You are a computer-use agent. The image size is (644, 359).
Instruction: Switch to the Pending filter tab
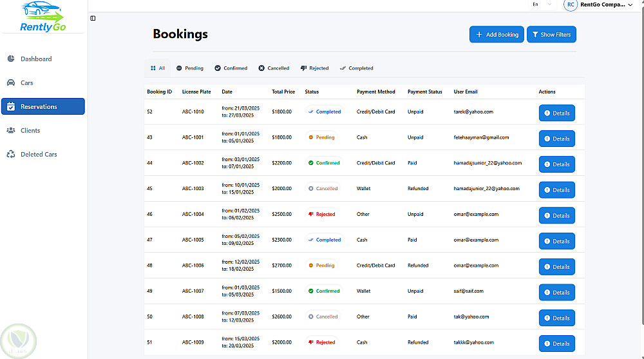click(189, 68)
